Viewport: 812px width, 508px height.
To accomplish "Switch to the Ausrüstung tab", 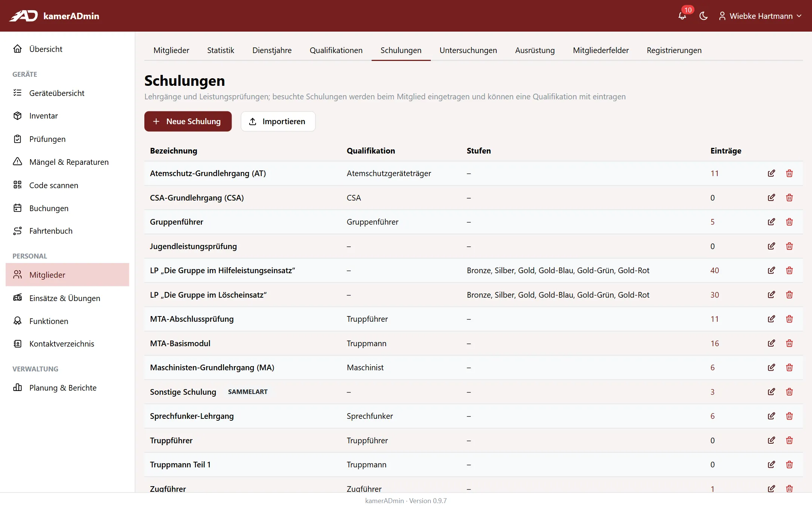I will [535, 50].
